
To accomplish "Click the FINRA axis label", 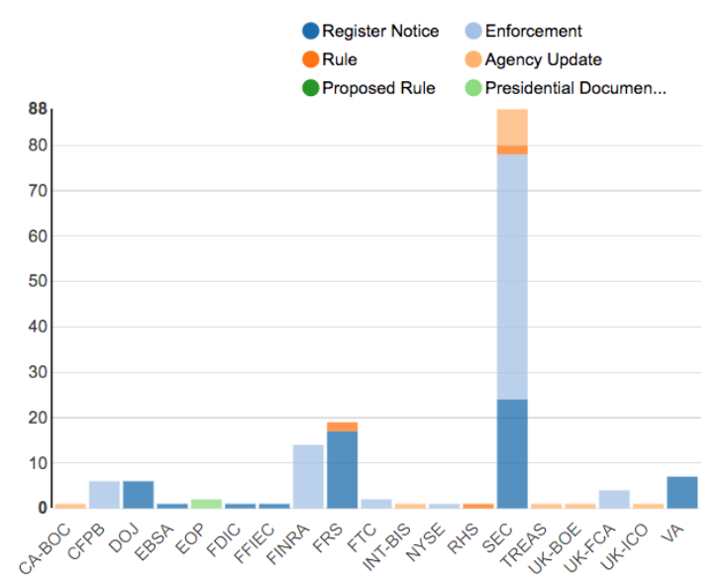I will tap(288, 543).
